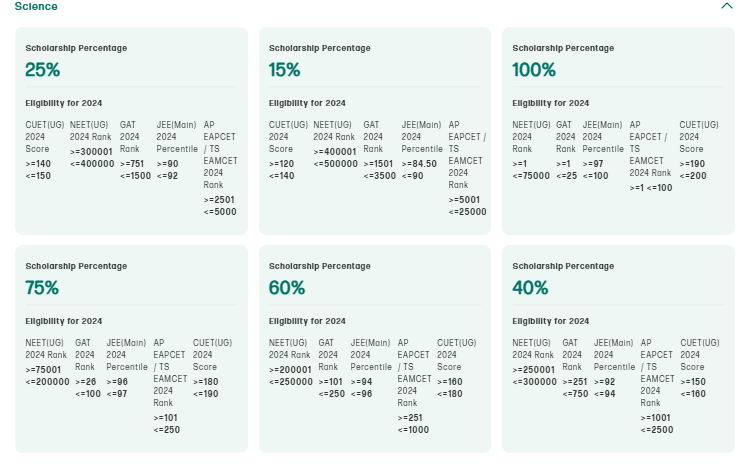Click the 60% scholarship percentage value

point(287,288)
